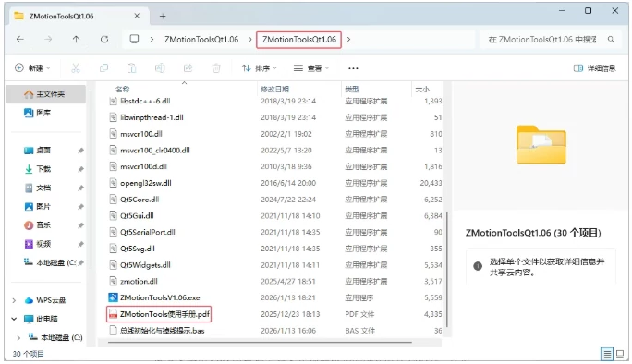This screenshot has width=632, height=364.
Task: Expand chevron before first breadcrumb ZMotionToolsQt1.06
Action: tap(152, 40)
